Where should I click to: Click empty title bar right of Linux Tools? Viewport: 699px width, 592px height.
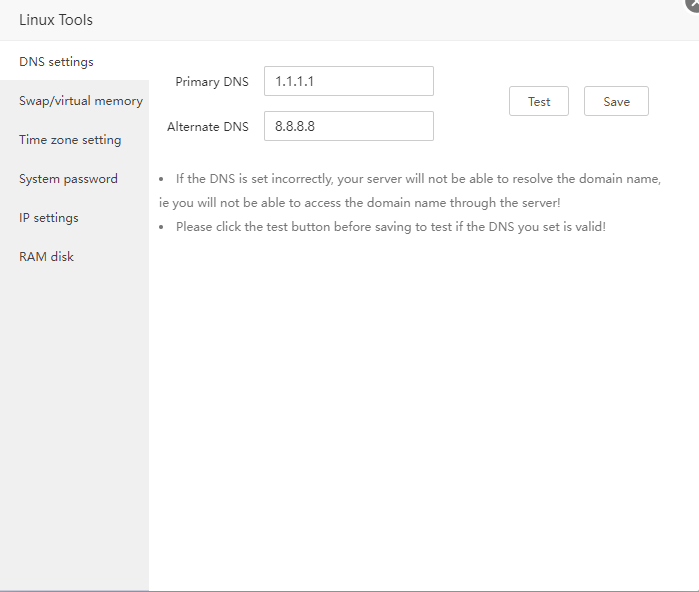380,20
